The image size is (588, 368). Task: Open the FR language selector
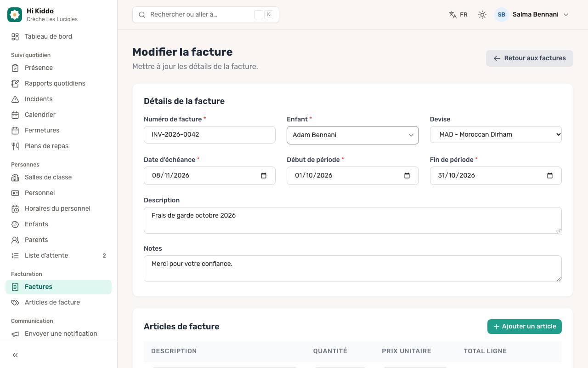[x=458, y=15]
